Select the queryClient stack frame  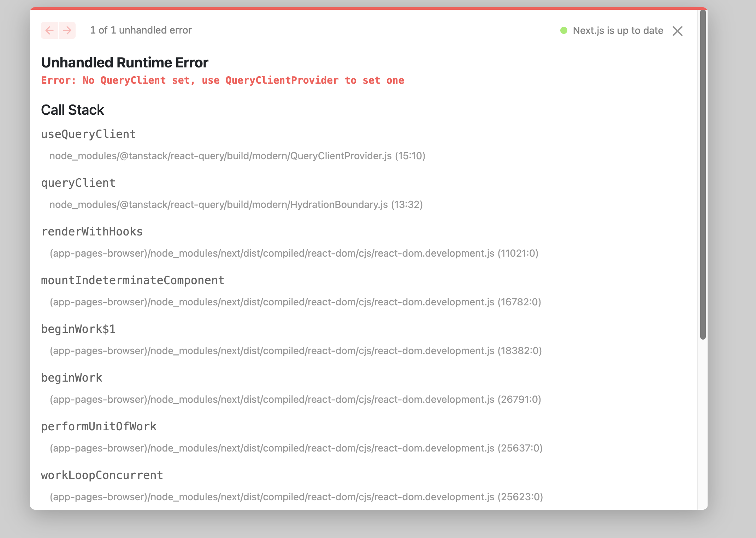coord(78,183)
